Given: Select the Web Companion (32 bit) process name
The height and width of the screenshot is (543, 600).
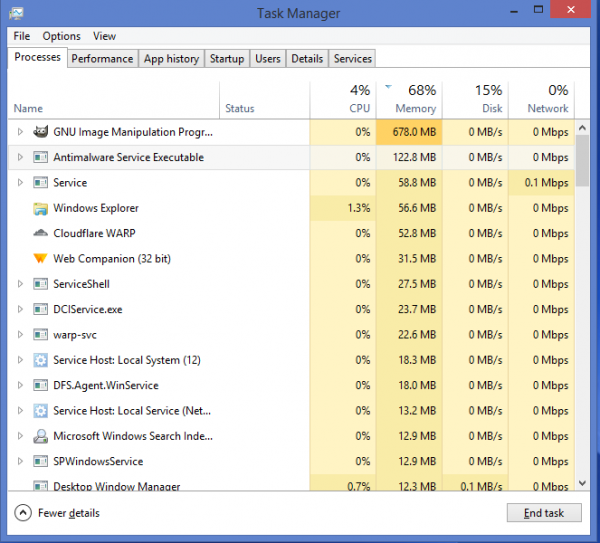Looking at the screenshot, I should click(112, 259).
